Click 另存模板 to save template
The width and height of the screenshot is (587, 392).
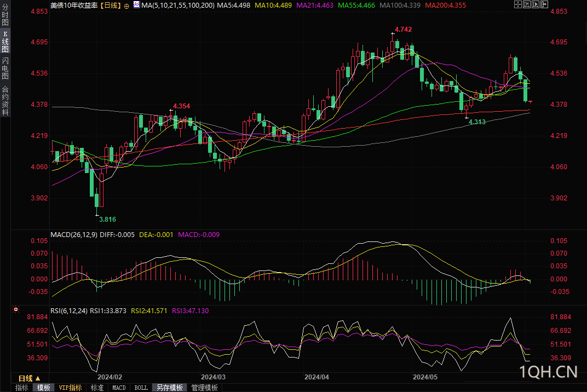(x=170, y=388)
